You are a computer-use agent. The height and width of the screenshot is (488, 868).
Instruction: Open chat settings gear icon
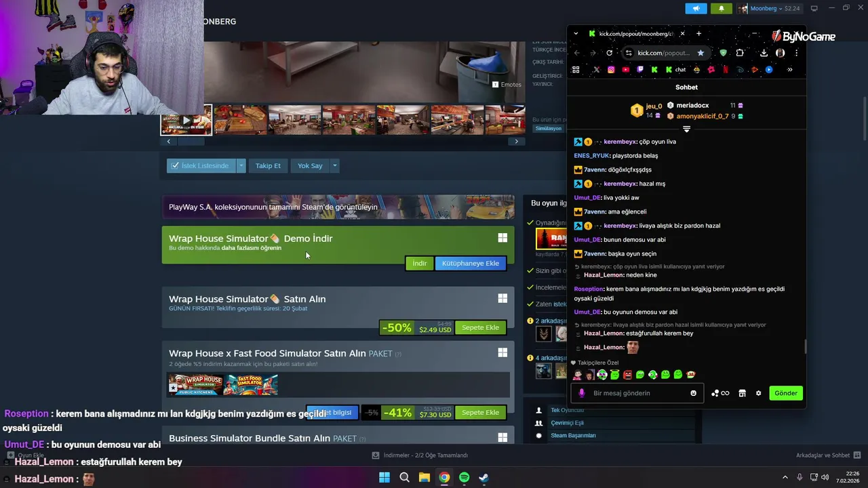[x=758, y=393]
